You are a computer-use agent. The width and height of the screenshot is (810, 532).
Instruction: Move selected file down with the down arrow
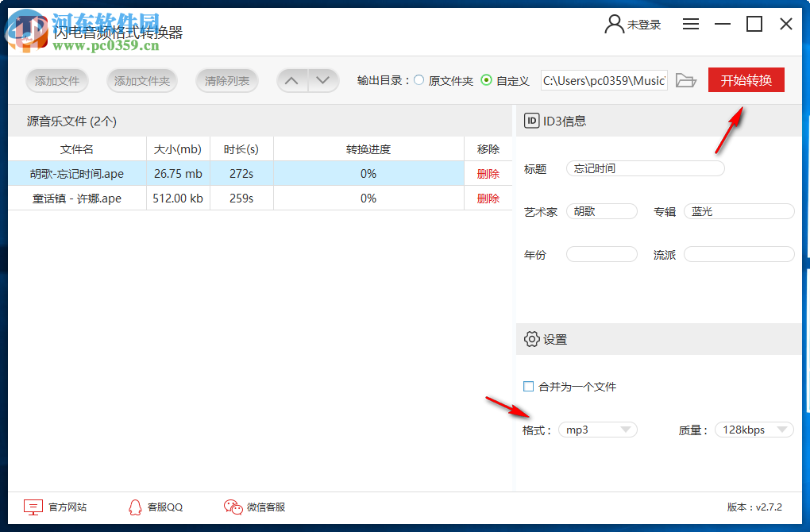(323, 80)
